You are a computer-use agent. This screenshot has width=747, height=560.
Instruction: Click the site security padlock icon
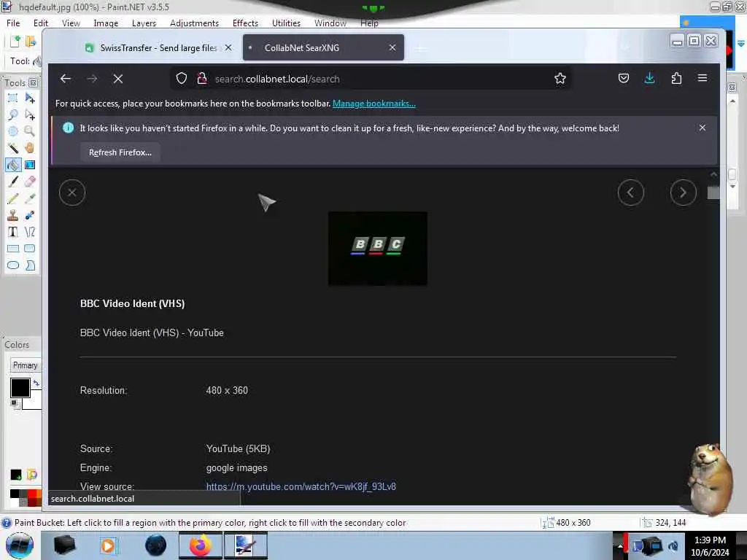pos(202,79)
